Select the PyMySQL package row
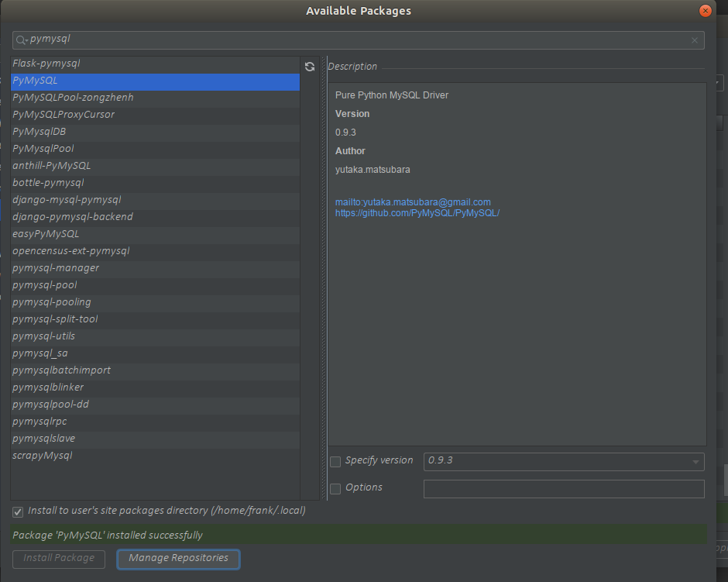Screen dimensions: 728x582 click(x=155, y=81)
